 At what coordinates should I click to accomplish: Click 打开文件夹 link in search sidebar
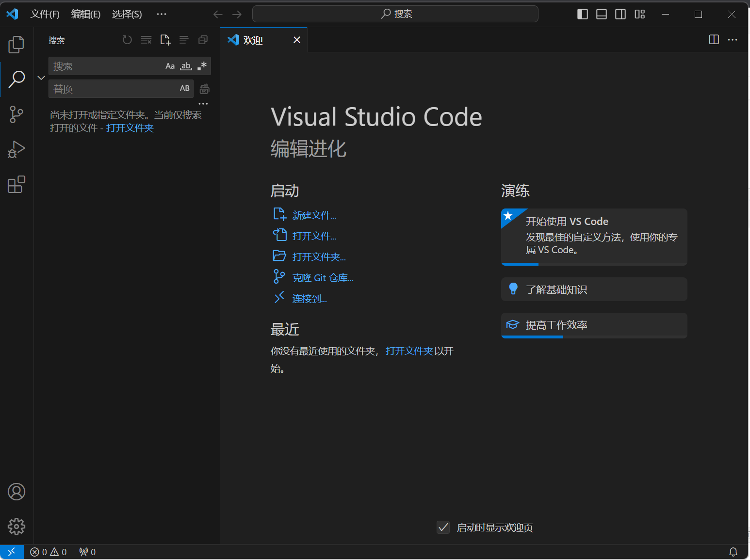coord(130,128)
